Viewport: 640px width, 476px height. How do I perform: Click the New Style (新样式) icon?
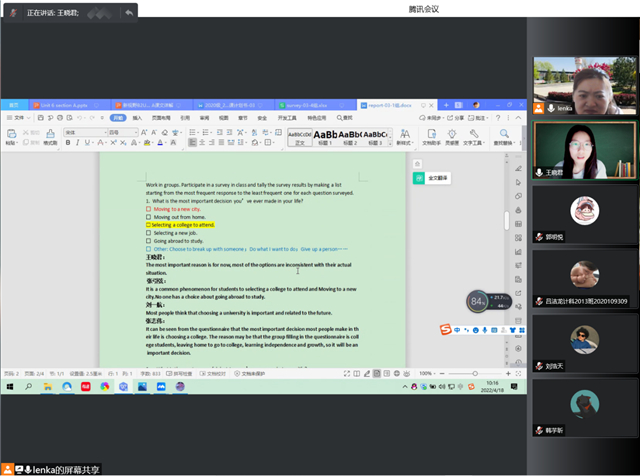coord(404,137)
